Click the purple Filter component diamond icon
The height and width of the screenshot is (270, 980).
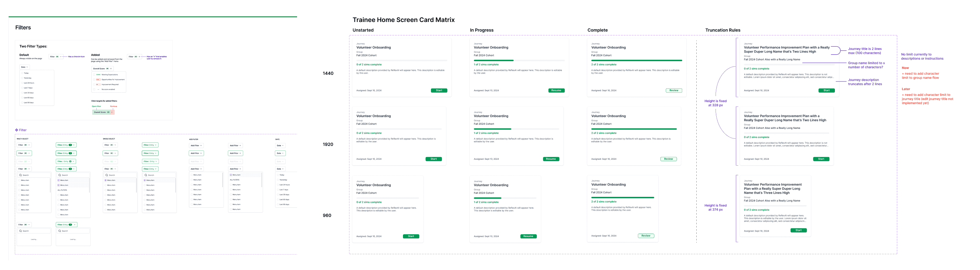[x=17, y=130]
